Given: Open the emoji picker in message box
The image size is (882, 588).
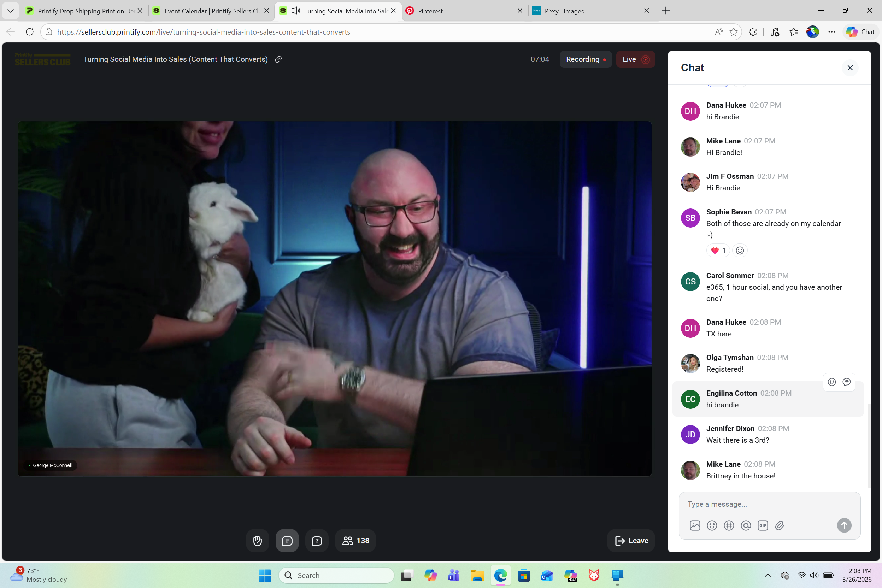Looking at the screenshot, I should 712,525.
